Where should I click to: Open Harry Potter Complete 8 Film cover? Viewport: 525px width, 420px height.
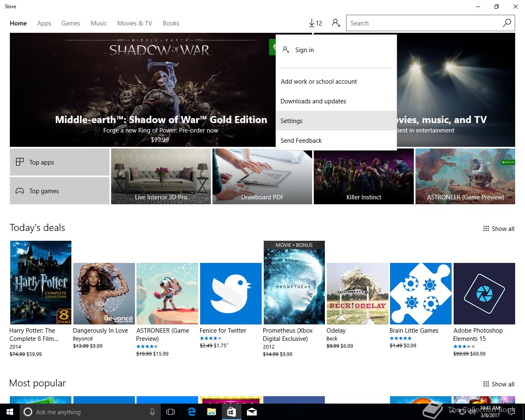click(41, 283)
